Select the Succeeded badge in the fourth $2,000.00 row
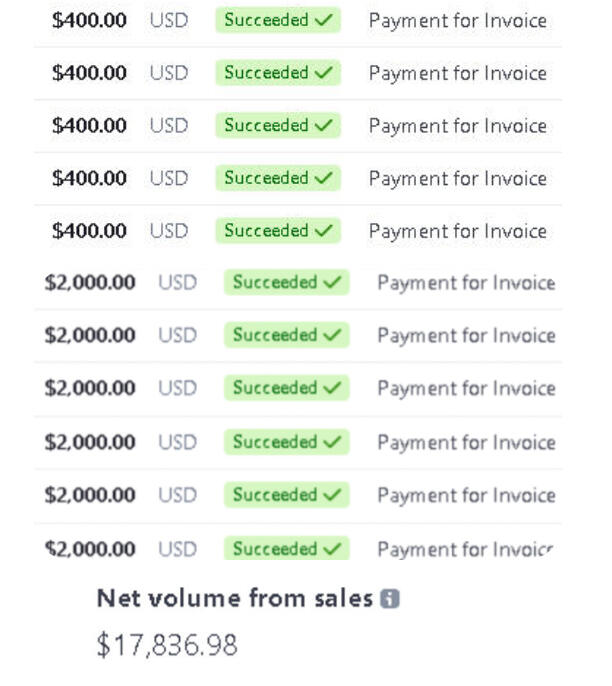Image resolution: width=612 pixels, height=686 pixels. pyautogui.click(x=286, y=442)
